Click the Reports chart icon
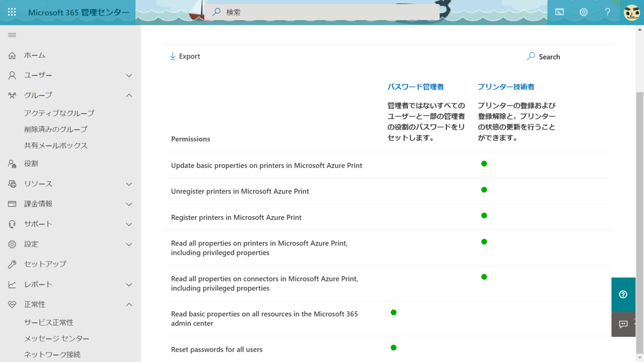Viewport: 644px width, 362px height. 12,284
